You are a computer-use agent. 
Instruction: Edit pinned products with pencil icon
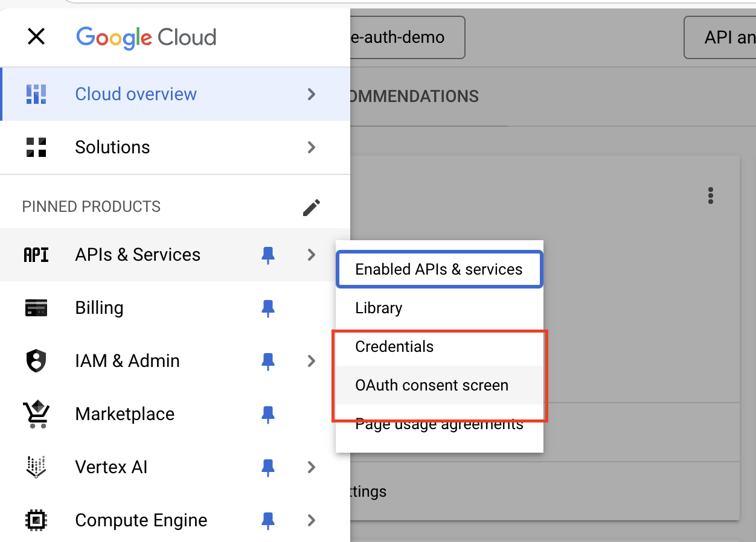pos(312,207)
